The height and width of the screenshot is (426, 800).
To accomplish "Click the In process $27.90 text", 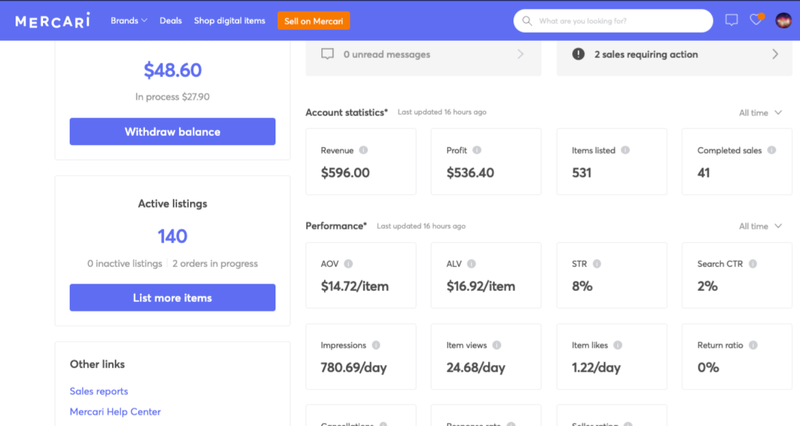I will tap(172, 96).
